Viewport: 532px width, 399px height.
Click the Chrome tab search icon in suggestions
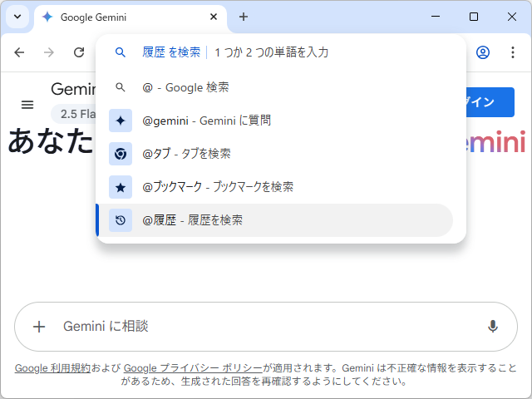(x=121, y=154)
